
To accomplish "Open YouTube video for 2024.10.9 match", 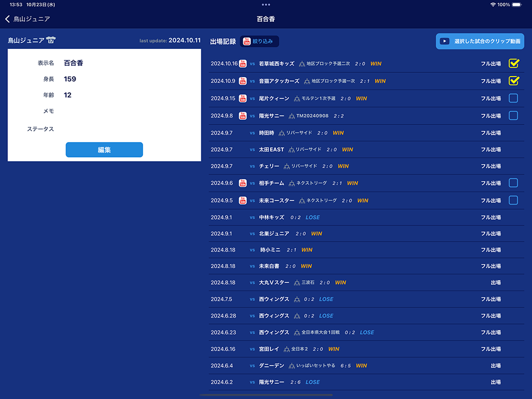I will [243, 81].
